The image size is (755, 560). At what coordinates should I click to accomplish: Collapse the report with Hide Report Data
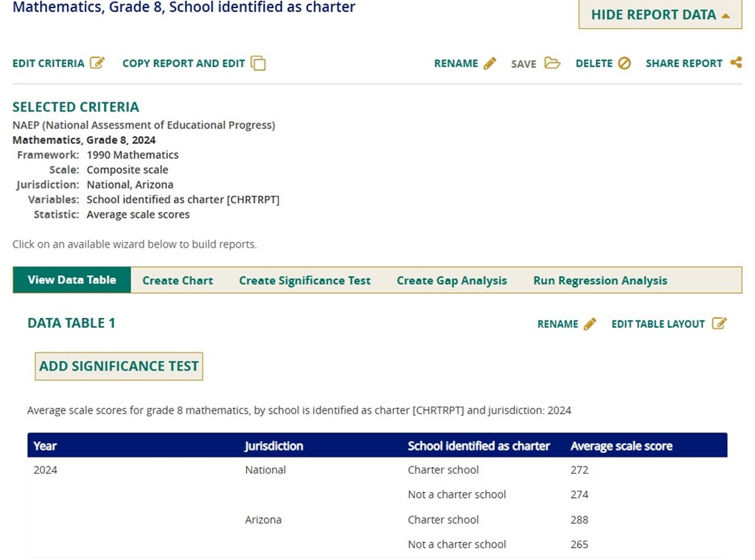(660, 15)
